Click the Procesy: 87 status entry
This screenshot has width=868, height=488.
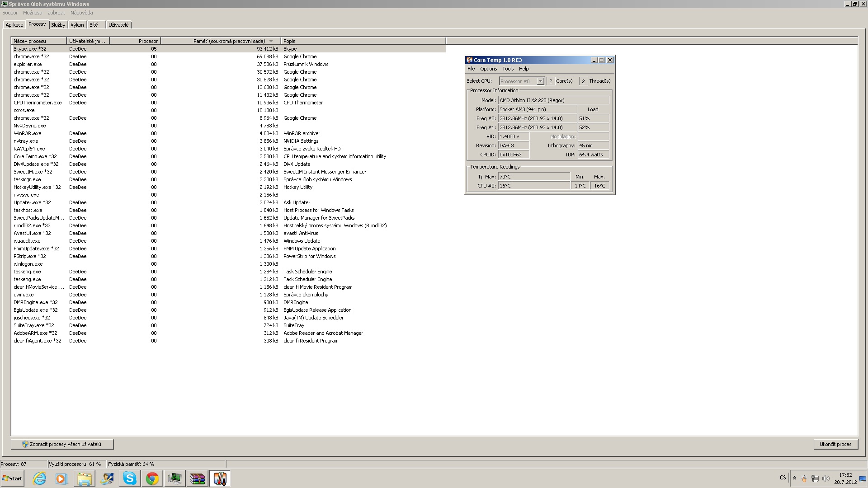23,464
